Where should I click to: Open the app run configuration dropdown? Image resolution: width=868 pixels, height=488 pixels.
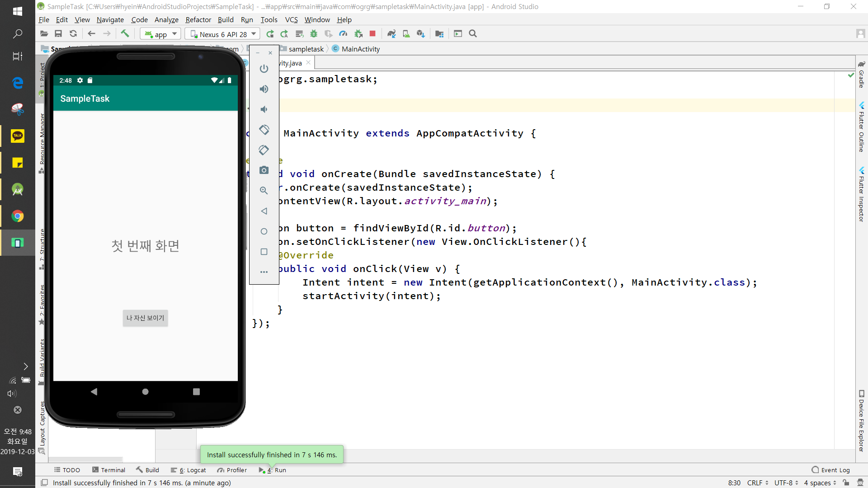(x=160, y=34)
